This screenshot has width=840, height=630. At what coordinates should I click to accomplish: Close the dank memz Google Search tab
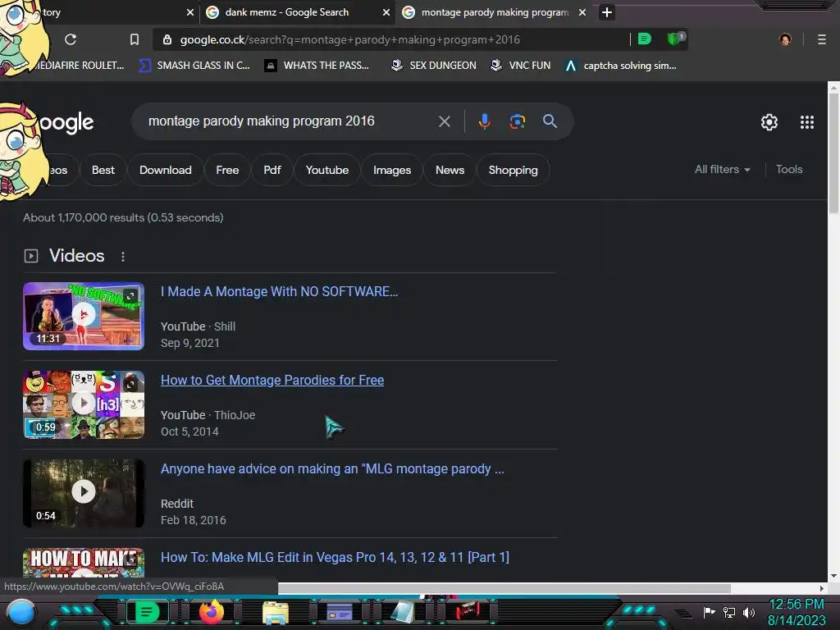click(x=386, y=12)
